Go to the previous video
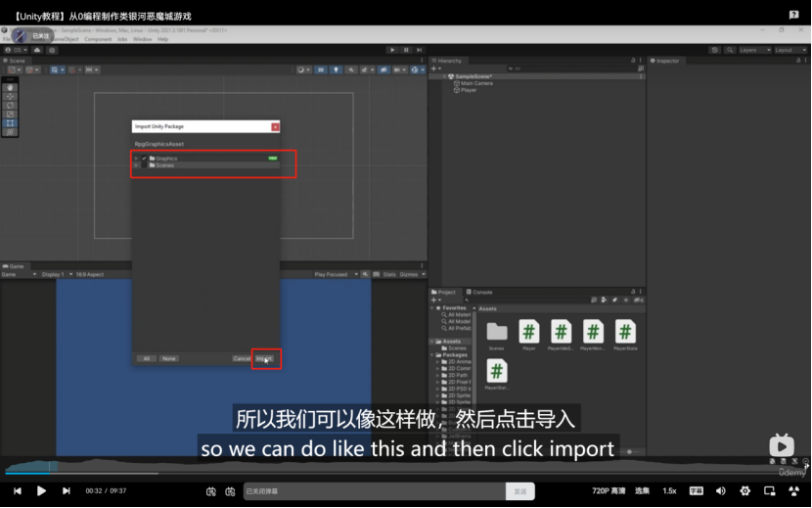 point(17,491)
